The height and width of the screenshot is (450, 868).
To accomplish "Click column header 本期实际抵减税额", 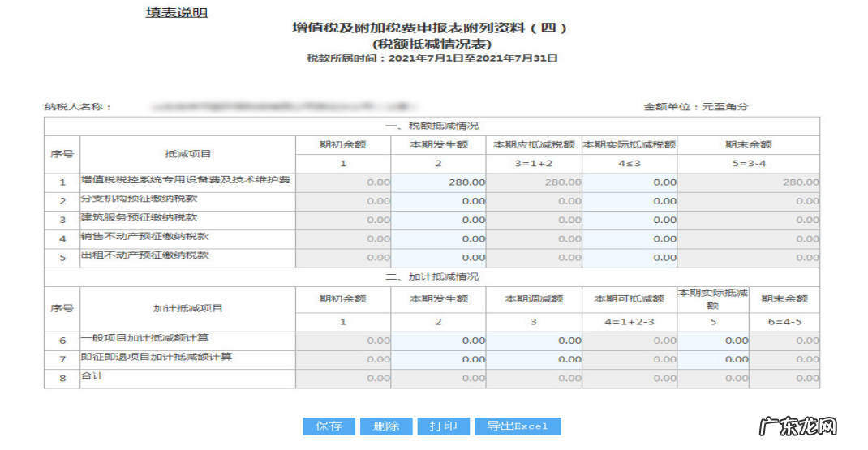I will (630, 145).
